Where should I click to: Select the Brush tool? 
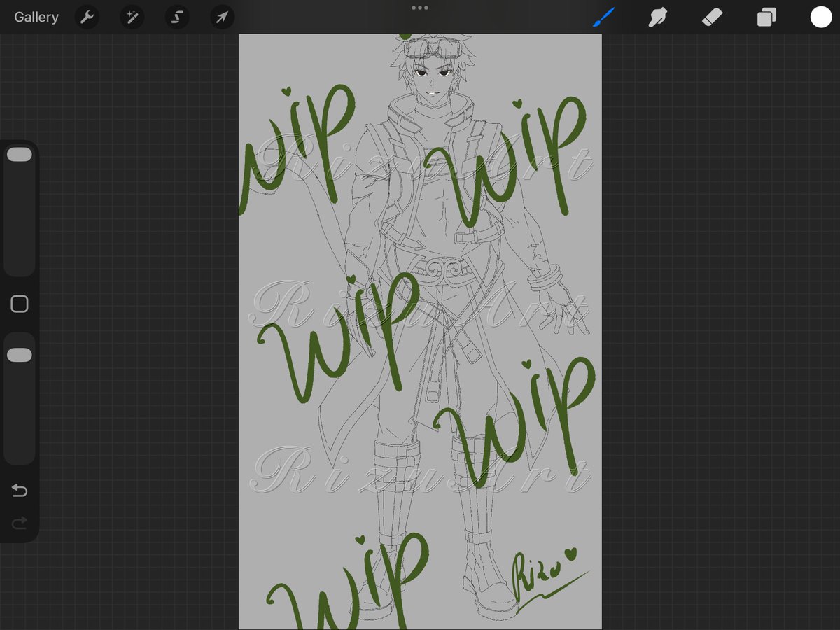[603, 17]
